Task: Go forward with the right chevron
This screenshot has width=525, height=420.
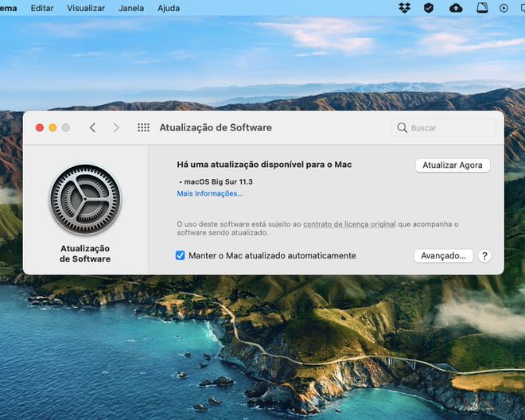Action: [x=116, y=127]
